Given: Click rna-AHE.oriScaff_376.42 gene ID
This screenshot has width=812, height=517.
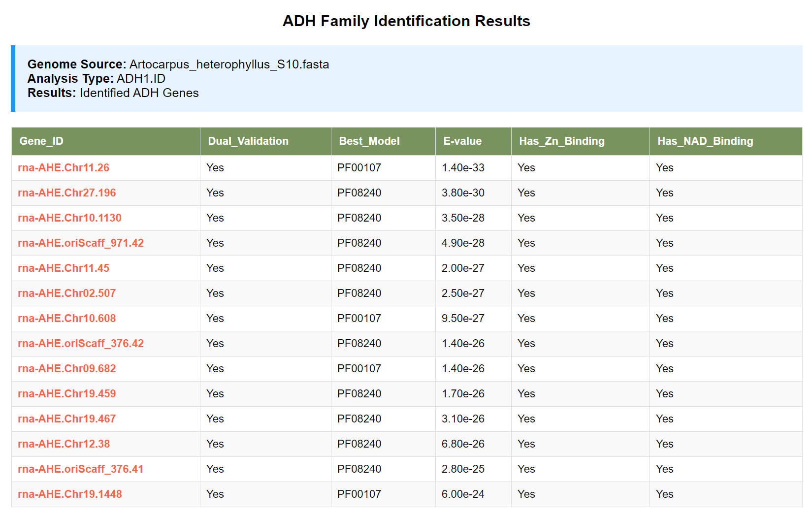Looking at the screenshot, I should click(x=81, y=344).
